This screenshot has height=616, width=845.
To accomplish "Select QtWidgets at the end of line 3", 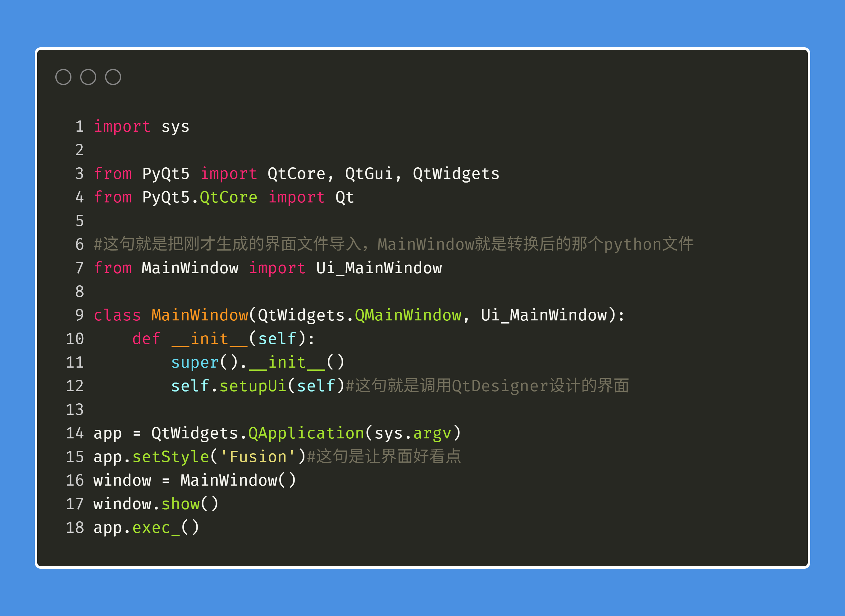I will [x=456, y=174].
